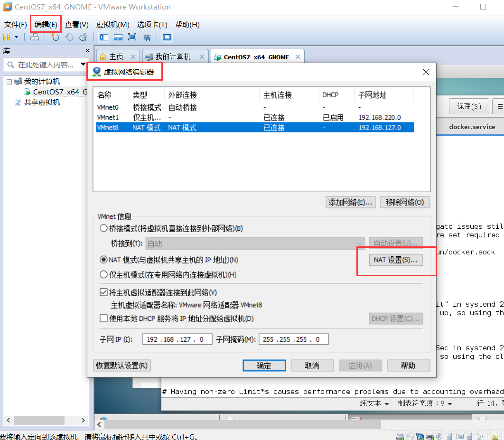Screen dimensions: 504x440
Task: Close the 主页 tab
Action: (x=133, y=57)
